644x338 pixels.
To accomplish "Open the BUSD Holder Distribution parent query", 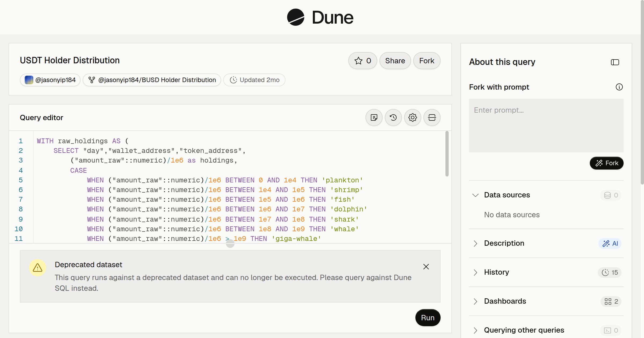I will coord(152,80).
